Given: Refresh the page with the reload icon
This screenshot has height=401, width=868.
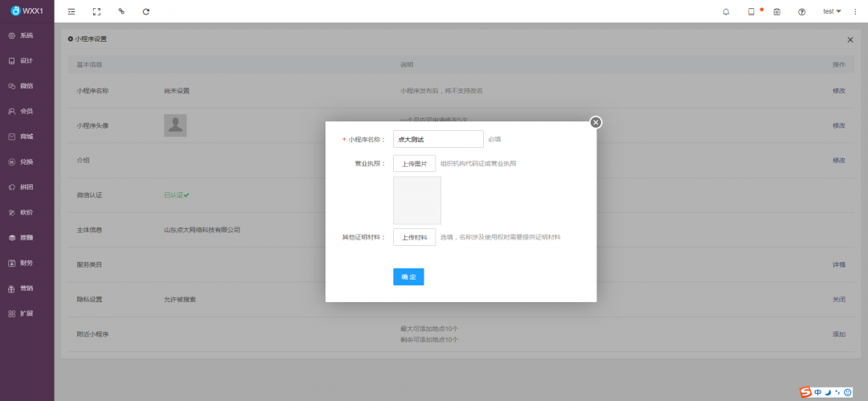Looking at the screenshot, I should coord(145,11).
